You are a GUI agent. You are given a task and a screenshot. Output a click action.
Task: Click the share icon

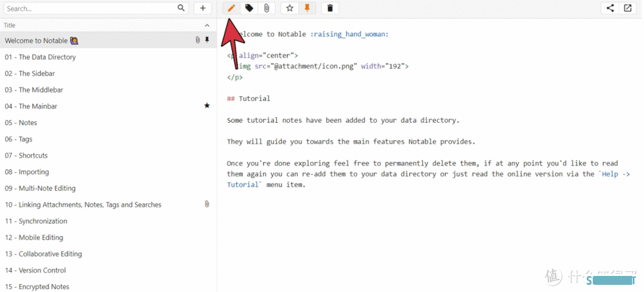[611, 8]
